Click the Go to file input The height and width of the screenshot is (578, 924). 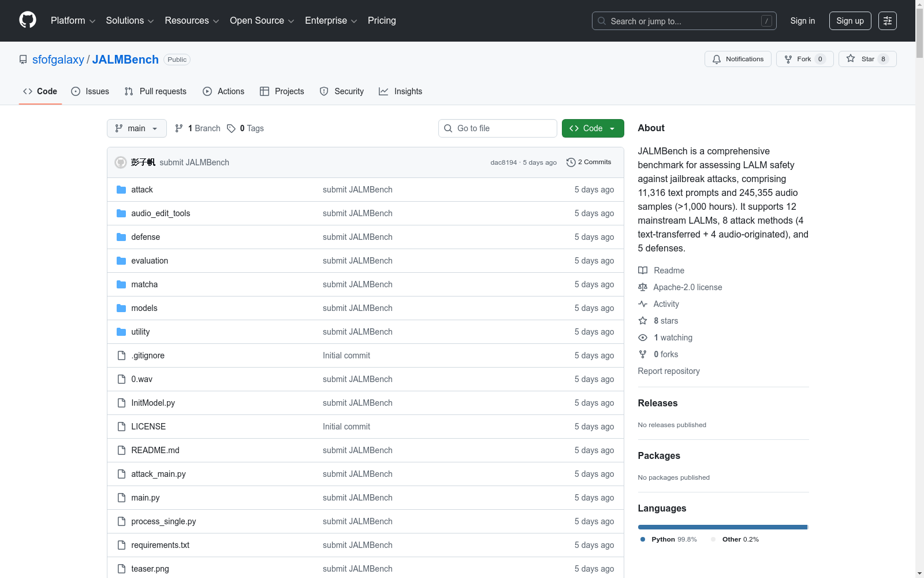point(498,128)
